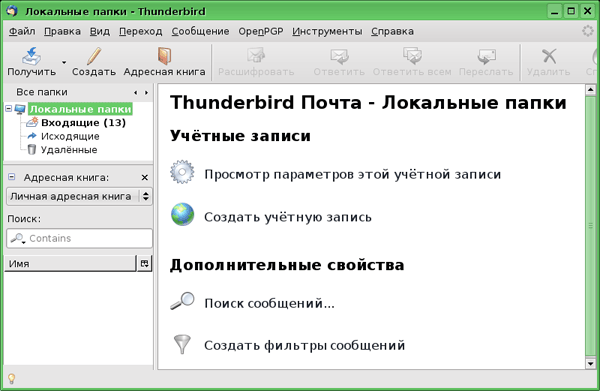600x391 pixels.
Task: Open the Правка menu
Action: tap(62, 31)
